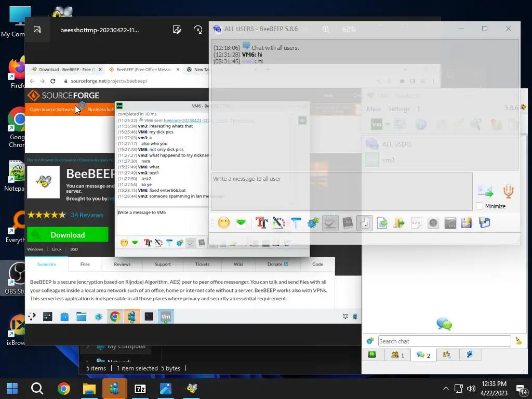Click floppy with pencil icon in ALL USERS toolbar
The image size is (532, 399).
click(467, 223)
